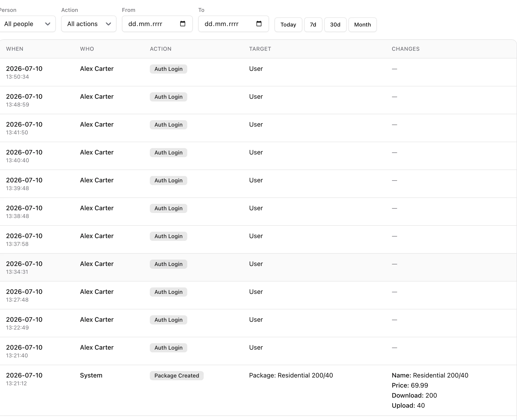Viewport: 517px width, 420px height.
Task: Click the timestamp 13:21:12
Action: coord(16,383)
